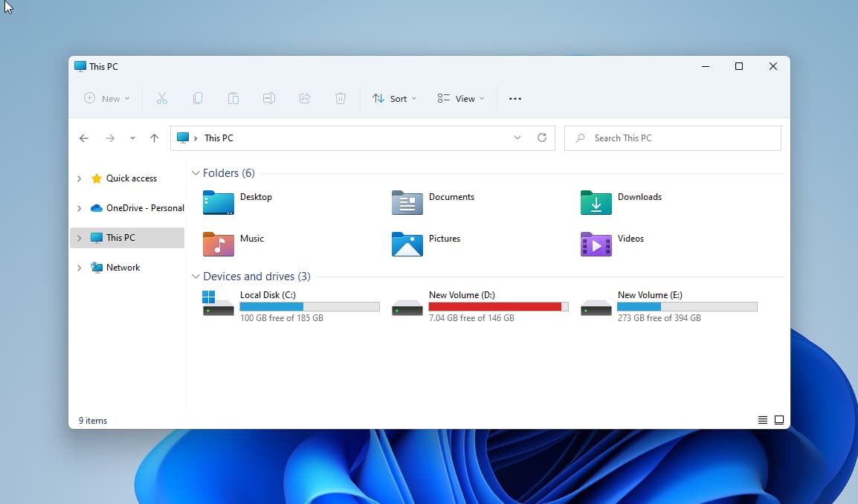Switch to details layout view
Viewport: 858px width, 504px height.
[x=762, y=419]
